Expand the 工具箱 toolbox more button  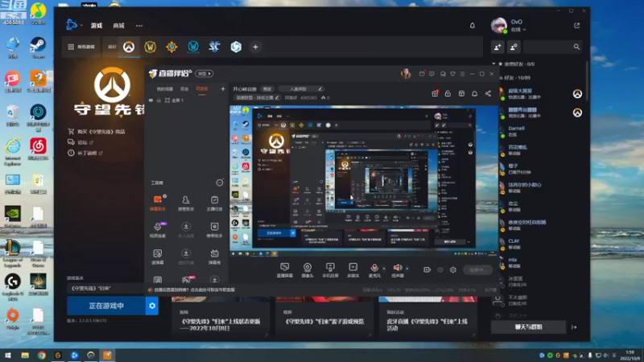(x=220, y=183)
